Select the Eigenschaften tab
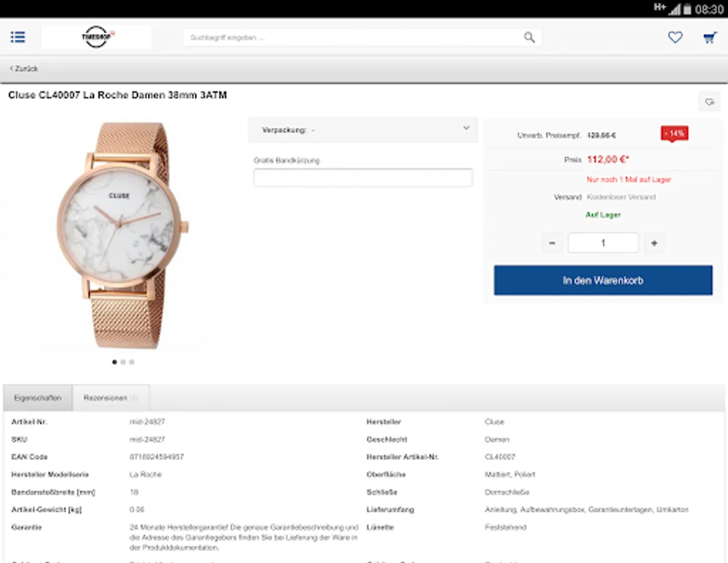728x563 pixels. point(38,398)
